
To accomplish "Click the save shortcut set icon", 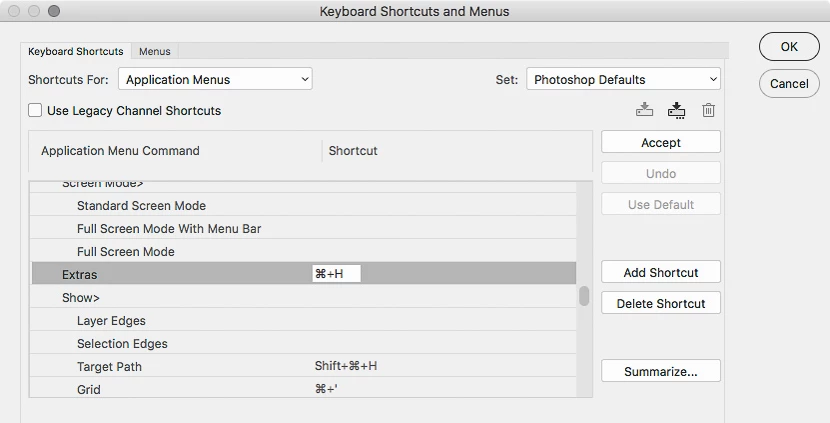I will tap(644, 110).
